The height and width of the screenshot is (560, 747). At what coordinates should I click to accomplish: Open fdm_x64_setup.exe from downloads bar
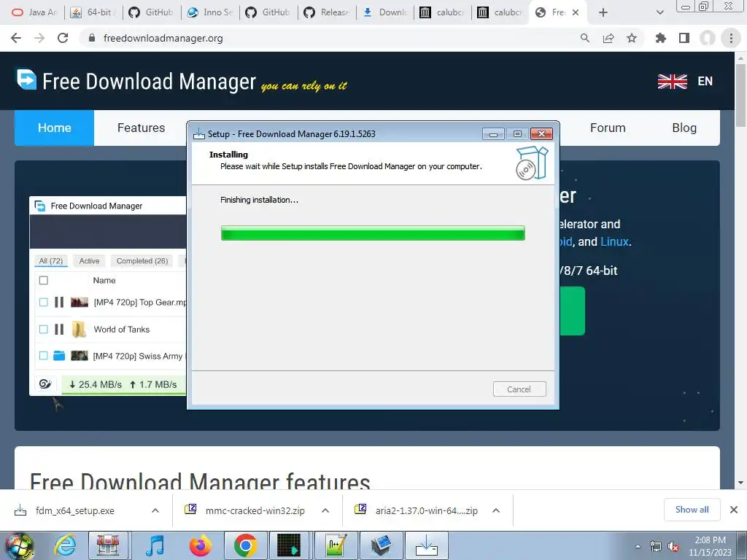point(75,510)
